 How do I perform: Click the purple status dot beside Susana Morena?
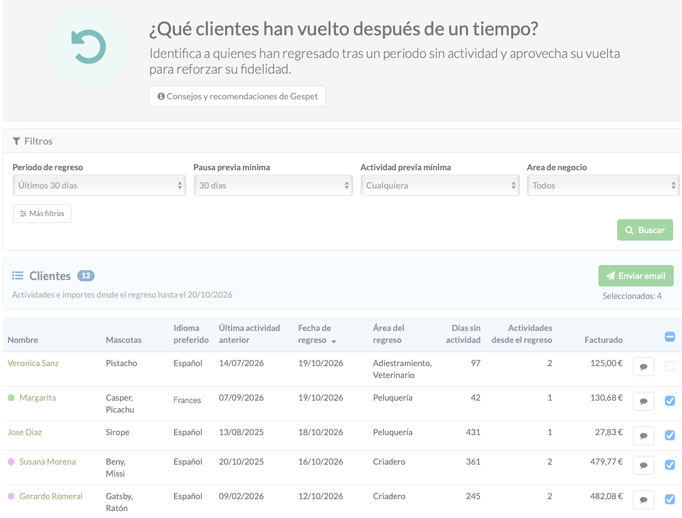(11, 461)
